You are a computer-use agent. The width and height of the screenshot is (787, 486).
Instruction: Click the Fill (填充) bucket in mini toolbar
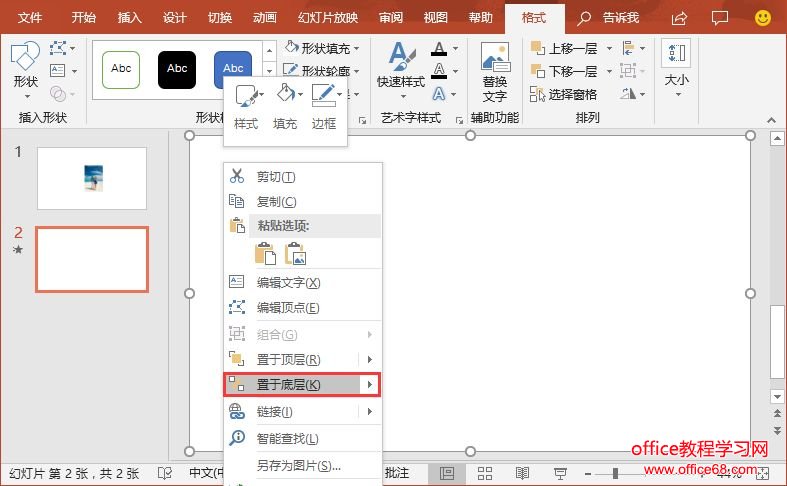285,97
